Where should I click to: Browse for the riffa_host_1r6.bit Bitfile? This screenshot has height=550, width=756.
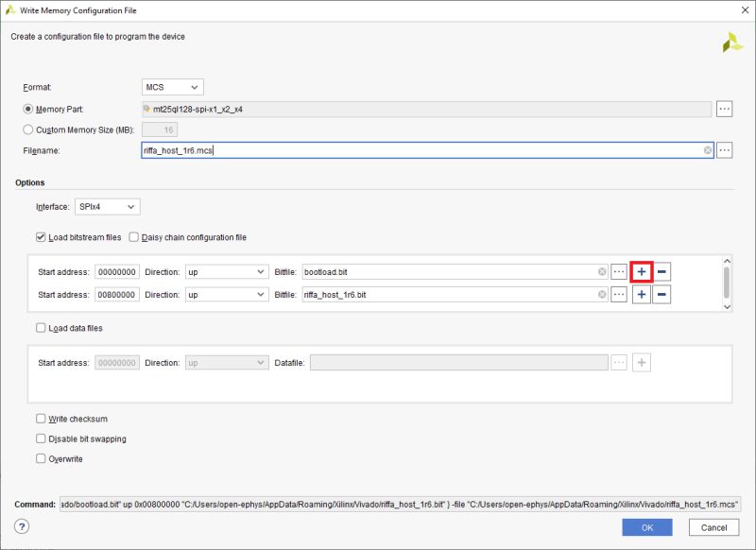[x=621, y=296]
